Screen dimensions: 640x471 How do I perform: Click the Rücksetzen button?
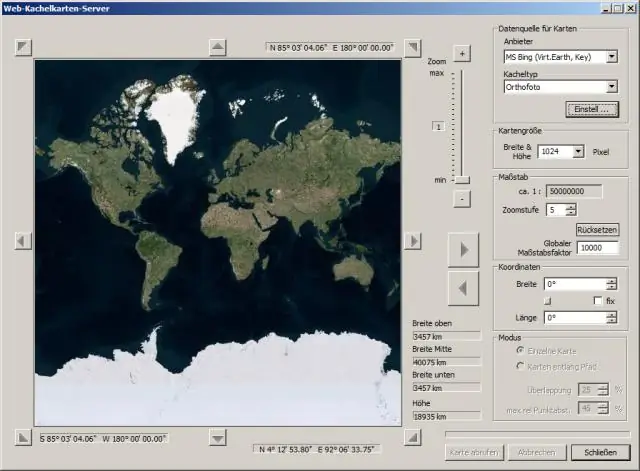(x=597, y=230)
